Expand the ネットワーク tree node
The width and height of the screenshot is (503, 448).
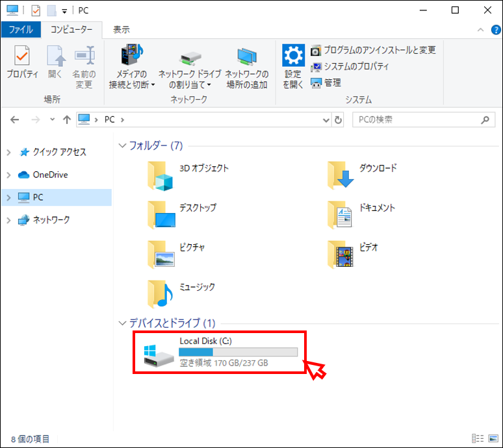pos(9,220)
